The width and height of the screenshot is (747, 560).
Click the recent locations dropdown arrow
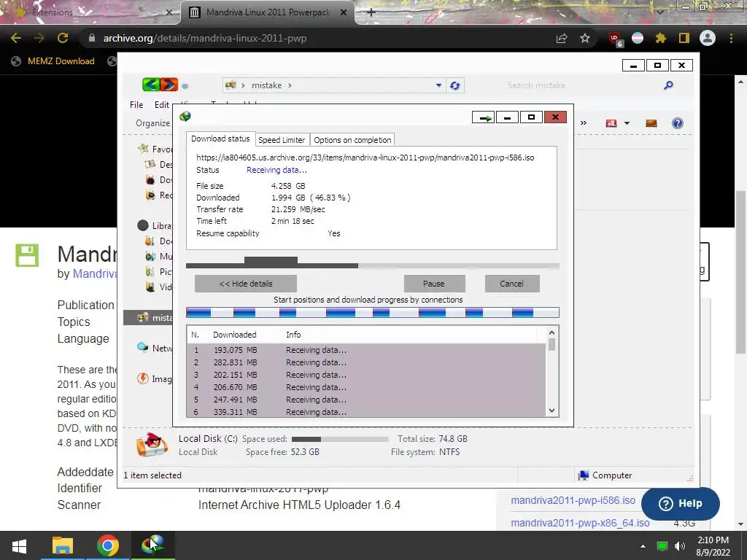tap(185, 86)
